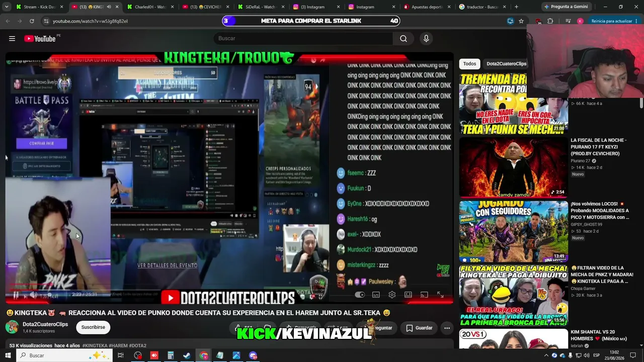The width and height of the screenshot is (644, 362).
Task: Open Pregunta a Gemini
Action: click(566, 7)
